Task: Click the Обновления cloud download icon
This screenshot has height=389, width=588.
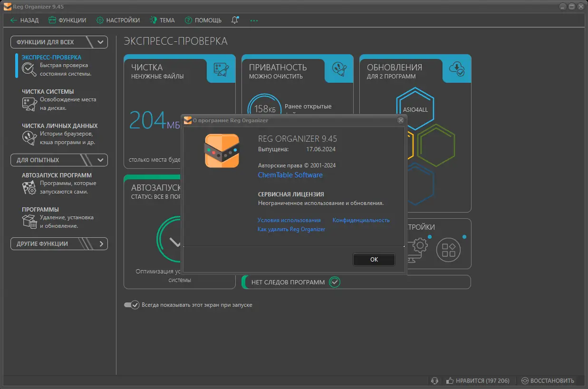Action: point(457,68)
